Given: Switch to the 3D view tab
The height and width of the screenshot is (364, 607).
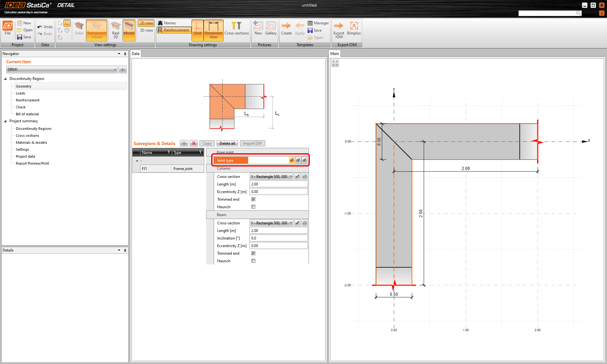Looking at the screenshot, I should tap(146, 30).
